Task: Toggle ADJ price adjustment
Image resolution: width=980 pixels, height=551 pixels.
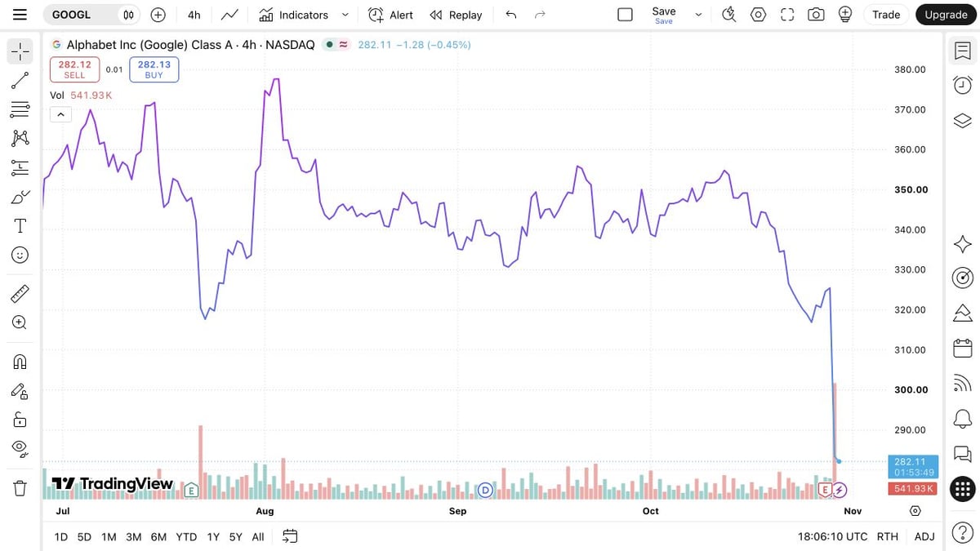Action: (x=924, y=536)
